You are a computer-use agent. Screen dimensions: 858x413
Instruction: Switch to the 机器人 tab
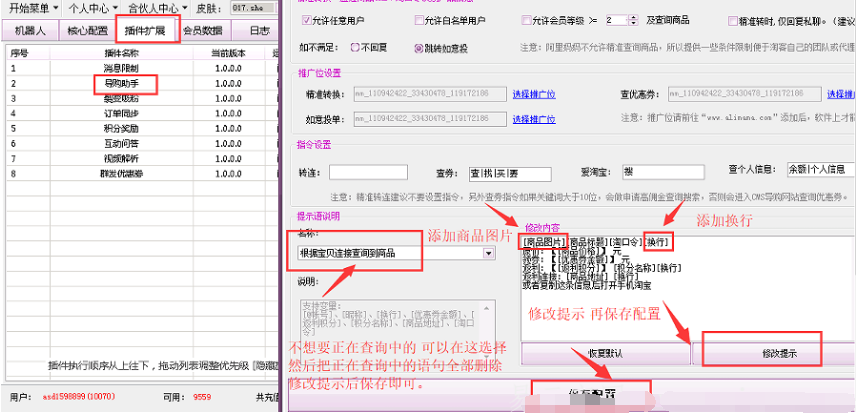pos(27,30)
